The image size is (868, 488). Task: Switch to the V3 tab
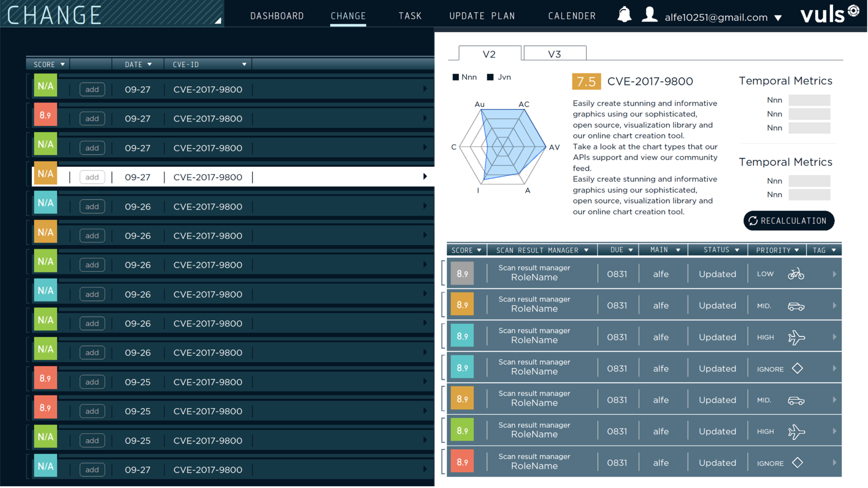coord(555,54)
